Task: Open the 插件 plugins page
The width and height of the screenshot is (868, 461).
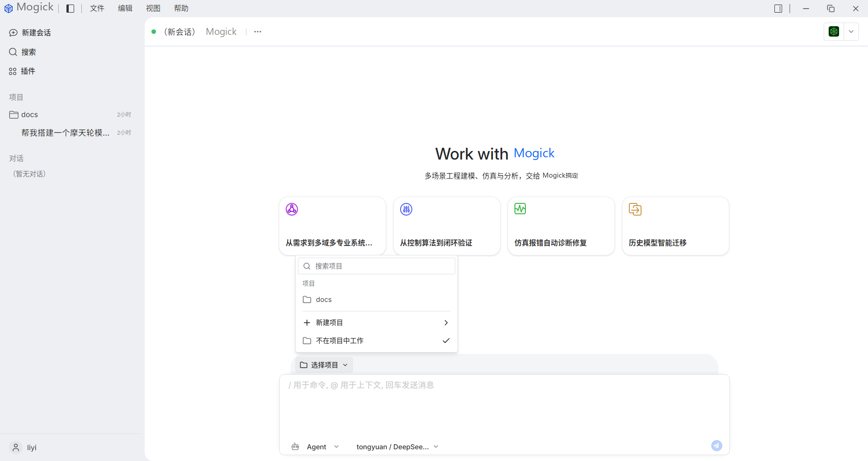Action: click(x=22, y=71)
